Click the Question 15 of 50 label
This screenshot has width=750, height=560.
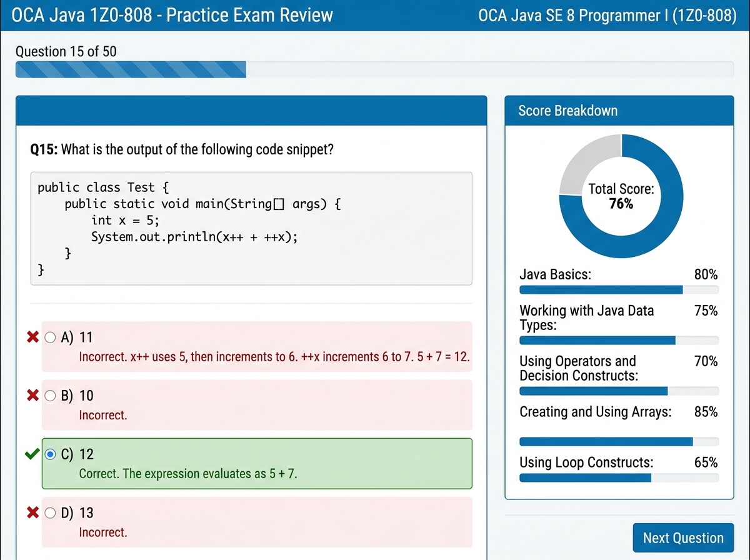point(66,51)
